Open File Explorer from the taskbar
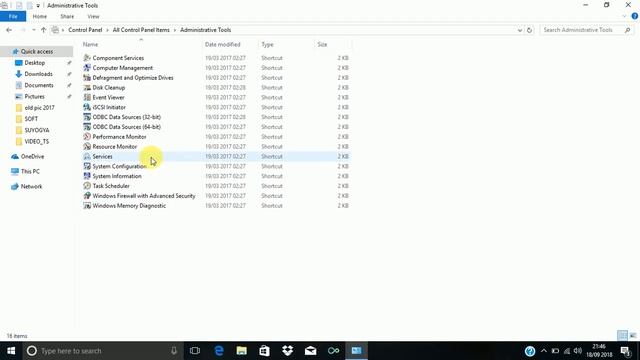This screenshot has width=640, height=360. click(242, 351)
